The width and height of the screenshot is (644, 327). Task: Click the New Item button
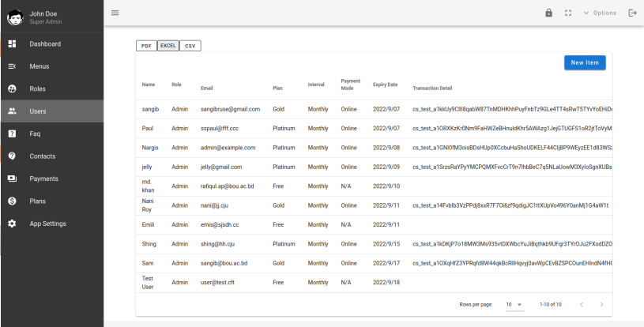585,62
